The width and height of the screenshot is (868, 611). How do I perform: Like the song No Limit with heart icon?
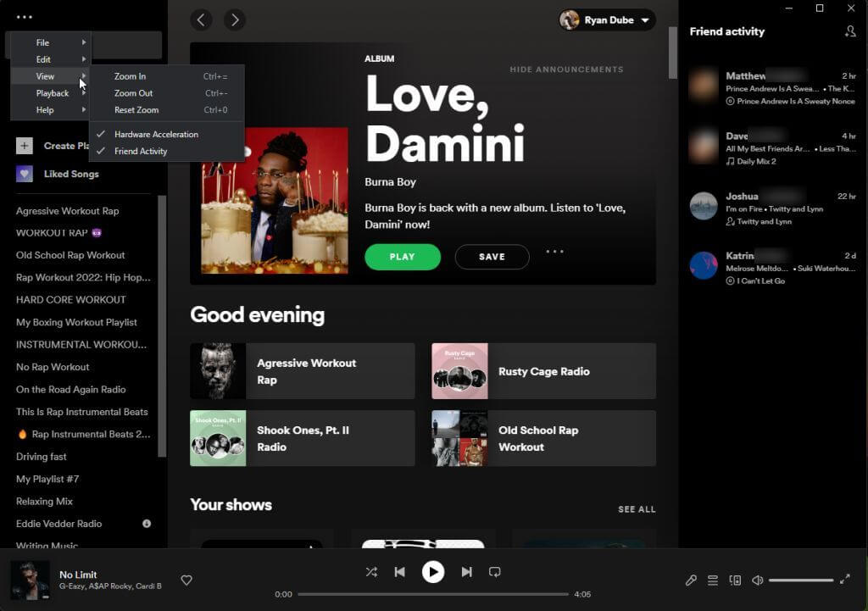[x=186, y=580]
